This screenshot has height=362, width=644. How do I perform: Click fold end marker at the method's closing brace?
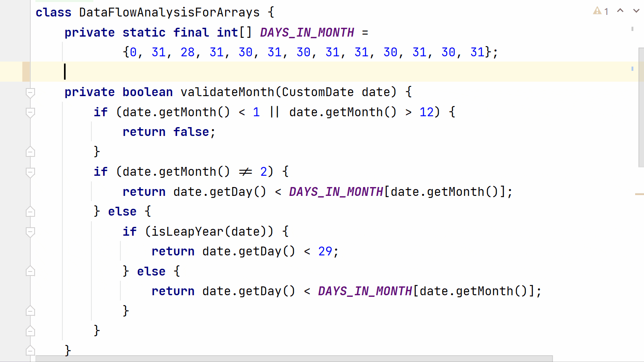(x=30, y=351)
